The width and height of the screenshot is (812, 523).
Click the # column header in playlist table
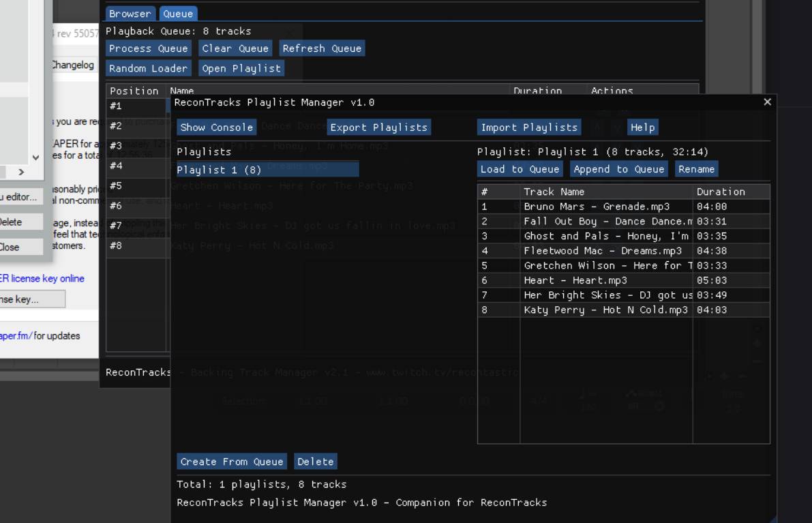(498, 192)
